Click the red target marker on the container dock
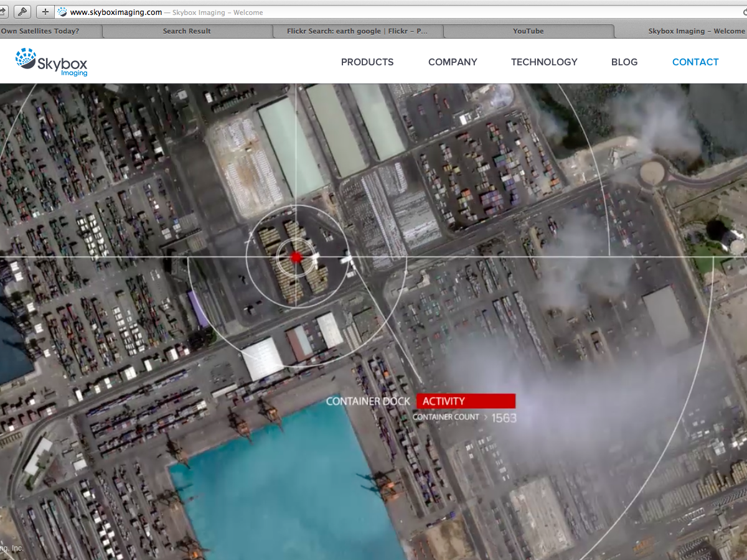Viewport: 747px width, 560px height. (296, 256)
